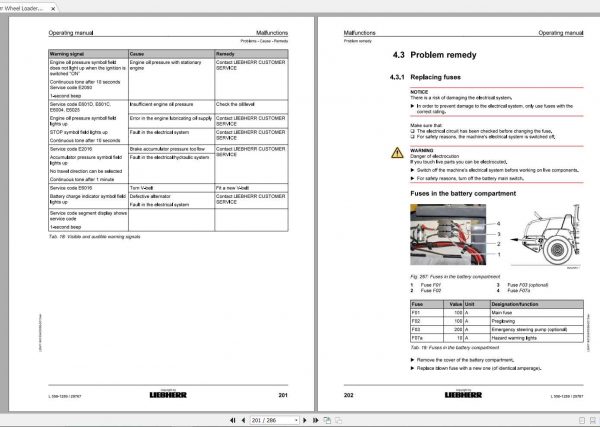Image resolution: width=600 pixels, height=427 pixels.
Task: Click the 'Fuse' column header in fuse table
Action: coord(427,304)
